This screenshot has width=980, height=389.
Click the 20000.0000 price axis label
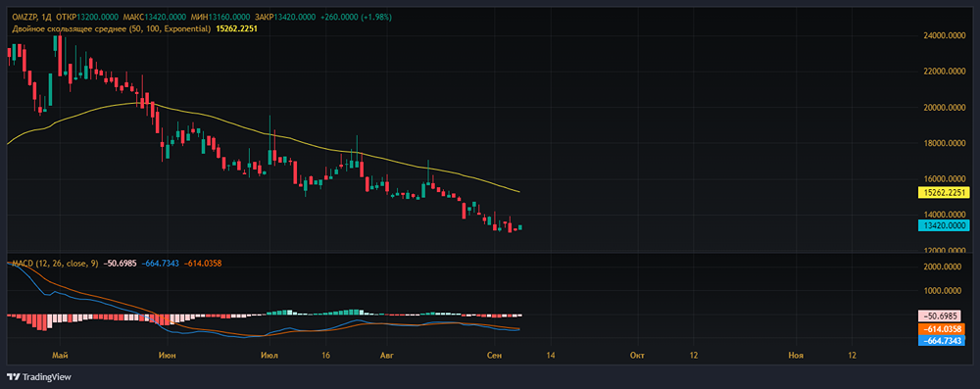[x=945, y=108]
